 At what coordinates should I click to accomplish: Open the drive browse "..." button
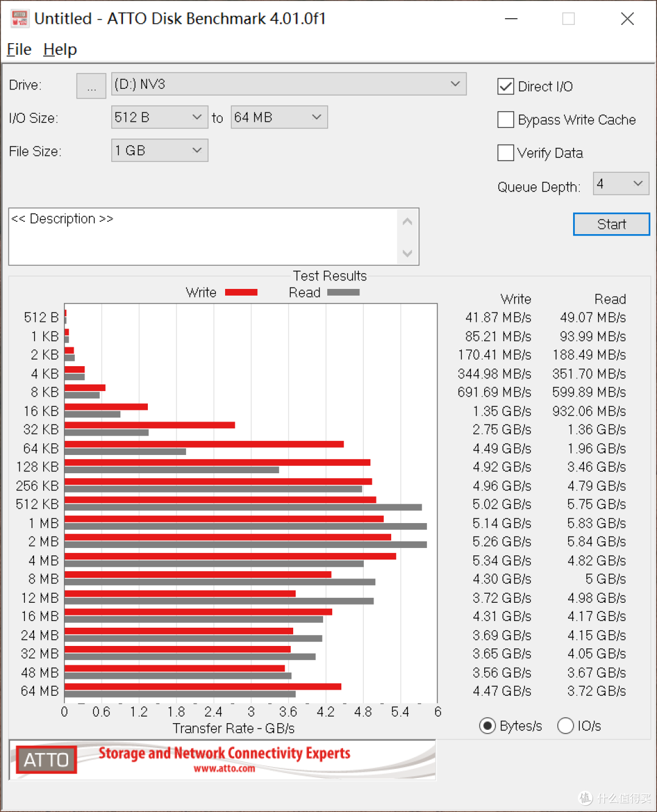click(91, 86)
